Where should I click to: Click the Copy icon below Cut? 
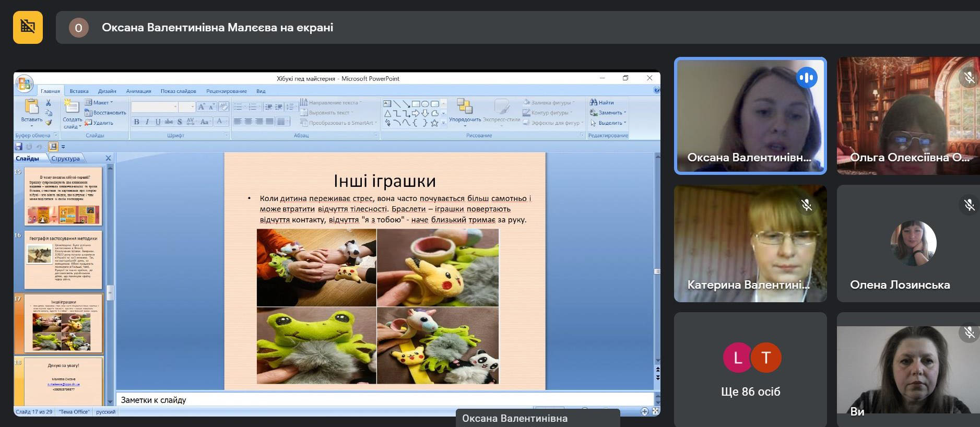pyautogui.click(x=49, y=113)
